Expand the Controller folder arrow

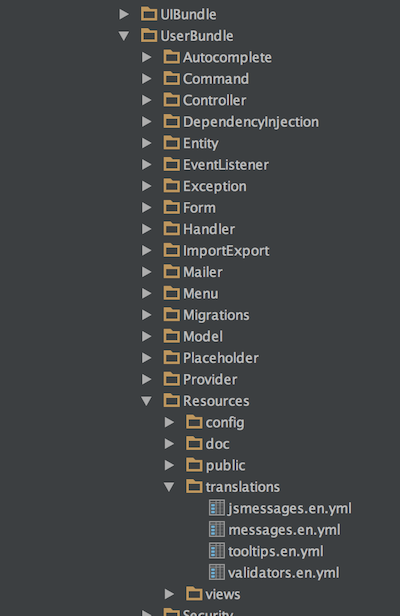pyautogui.click(x=147, y=100)
